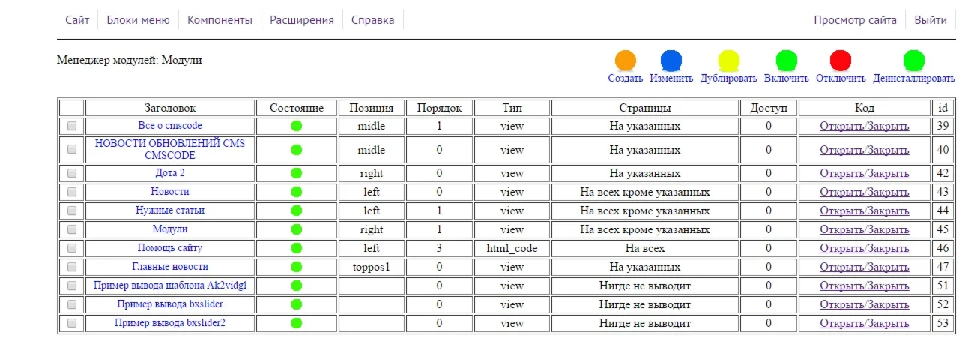
Task: Click the red Отключить circle icon
Action: tap(841, 61)
